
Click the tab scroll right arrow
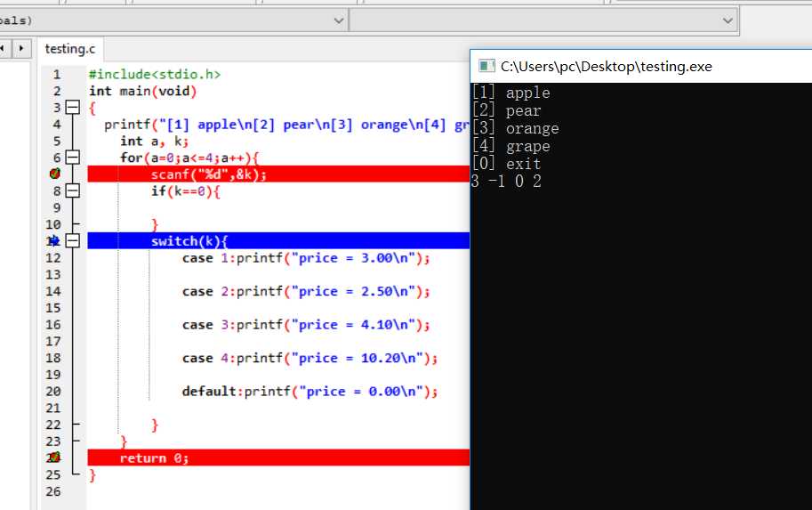coord(21,48)
